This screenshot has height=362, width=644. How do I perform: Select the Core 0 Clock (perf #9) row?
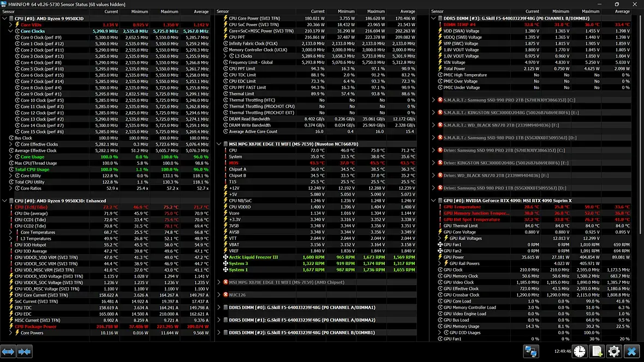click(x=106, y=38)
